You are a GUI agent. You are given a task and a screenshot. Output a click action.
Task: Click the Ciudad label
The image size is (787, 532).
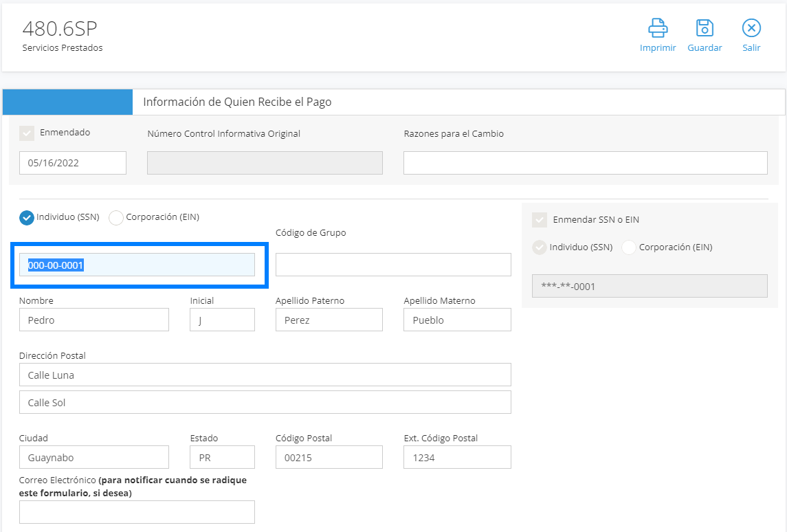34,438
